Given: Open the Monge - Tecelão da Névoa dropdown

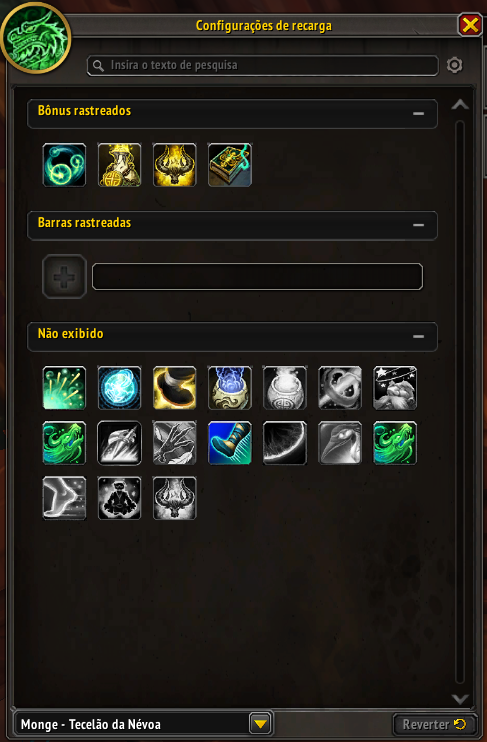Looking at the screenshot, I should click(x=260, y=724).
